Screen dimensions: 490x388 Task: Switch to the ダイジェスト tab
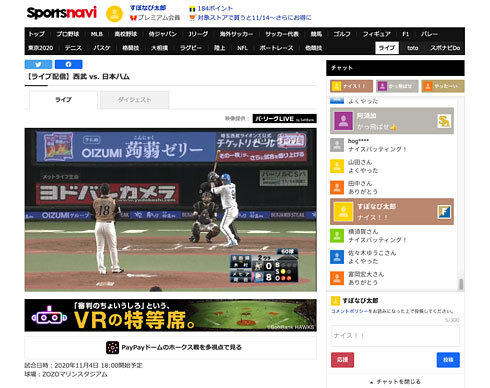135,100
